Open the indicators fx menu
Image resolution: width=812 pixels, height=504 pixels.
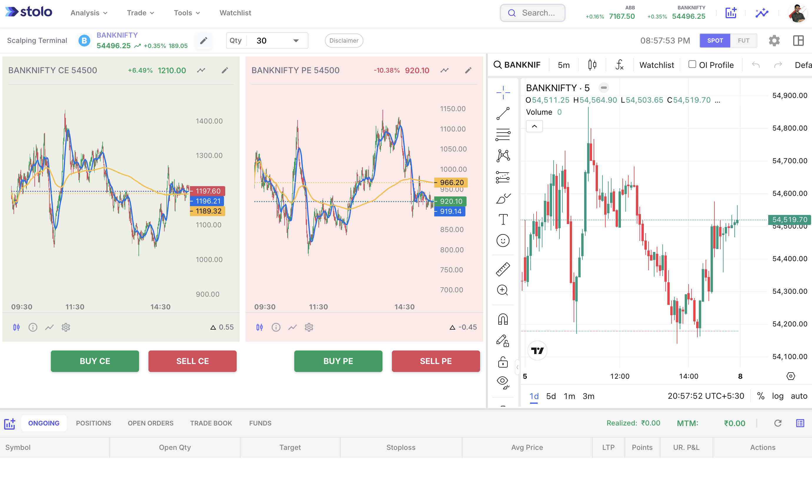[619, 65]
